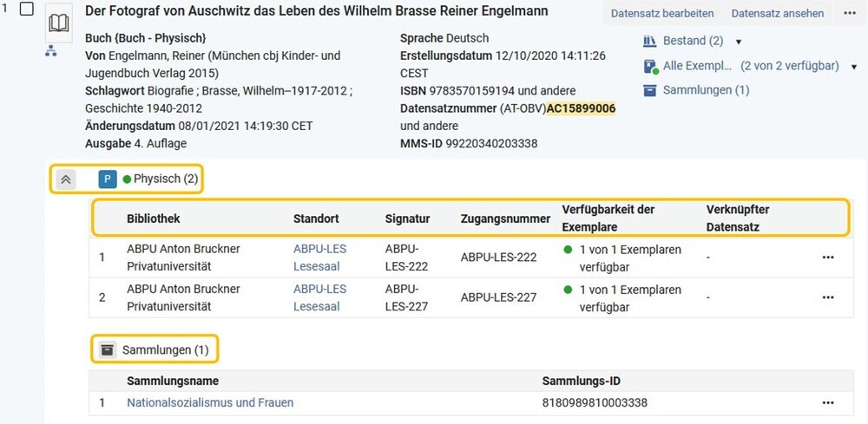868x424 pixels.
Task: Select the checkbox for record 1
Action: [27, 10]
